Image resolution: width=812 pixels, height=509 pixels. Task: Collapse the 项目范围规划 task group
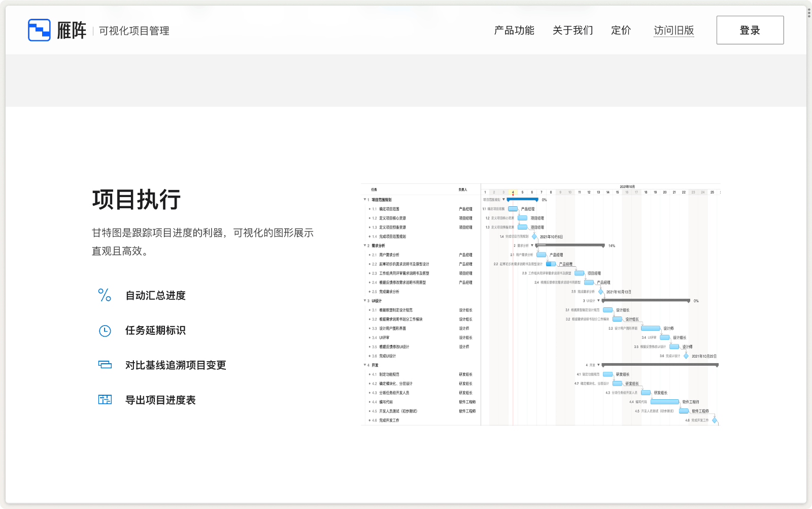pos(365,199)
